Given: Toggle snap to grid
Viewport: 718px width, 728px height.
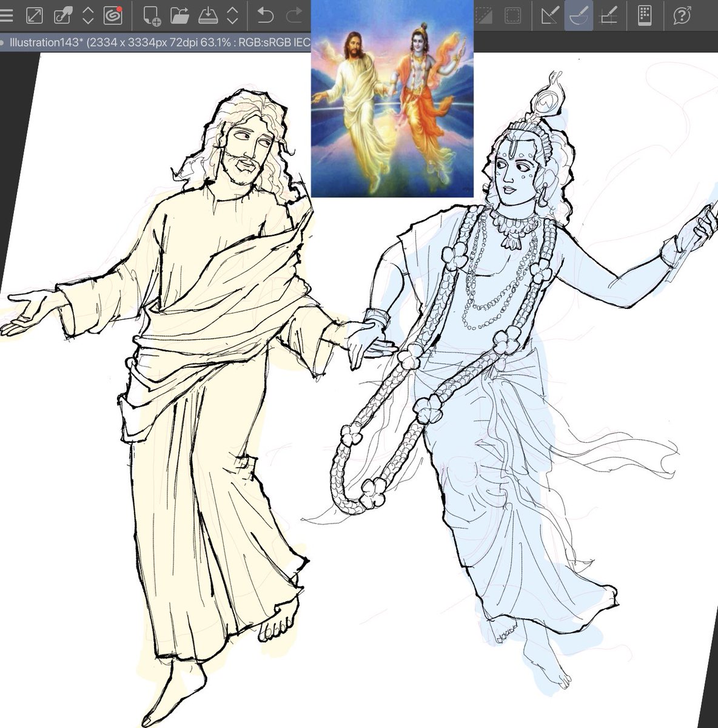Looking at the screenshot, I should coord(608,15).
